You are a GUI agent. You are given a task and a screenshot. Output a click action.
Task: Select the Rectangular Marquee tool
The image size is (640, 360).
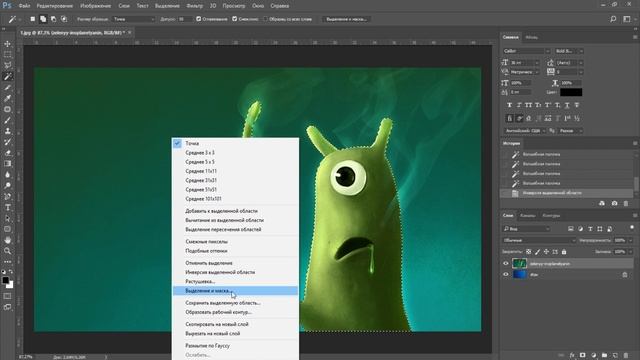(x=7, y=54)
